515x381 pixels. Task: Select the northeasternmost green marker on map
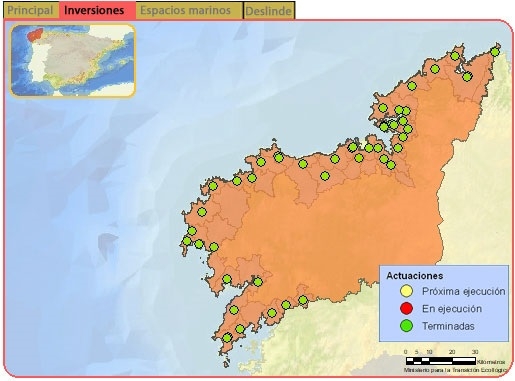pos(495,52)
